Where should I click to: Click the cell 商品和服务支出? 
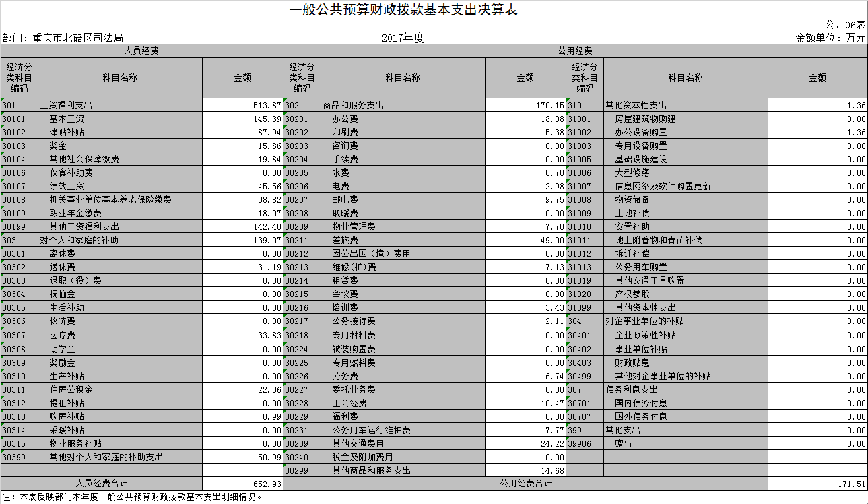point(403,106)
